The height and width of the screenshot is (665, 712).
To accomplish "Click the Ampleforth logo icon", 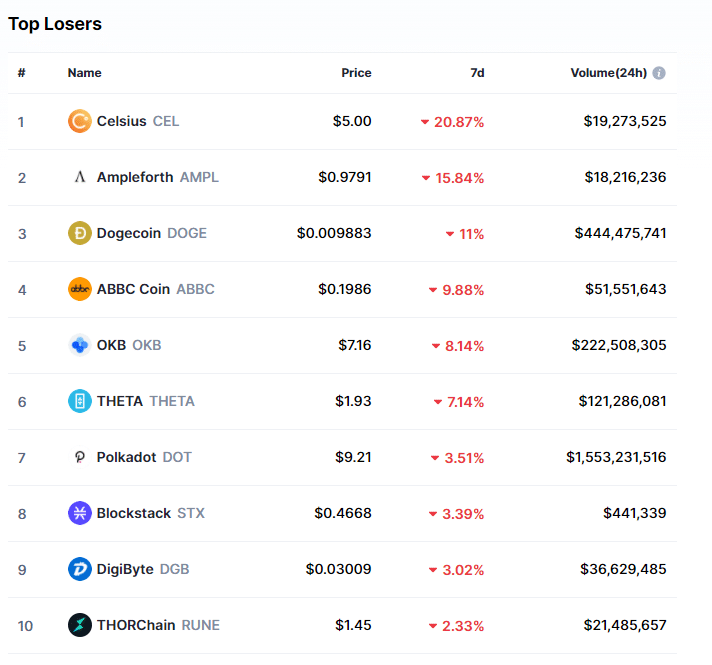I will (79, 178).
